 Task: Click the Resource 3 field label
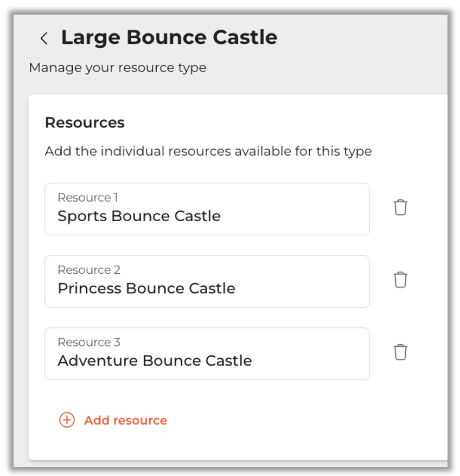tap(88, 342)
